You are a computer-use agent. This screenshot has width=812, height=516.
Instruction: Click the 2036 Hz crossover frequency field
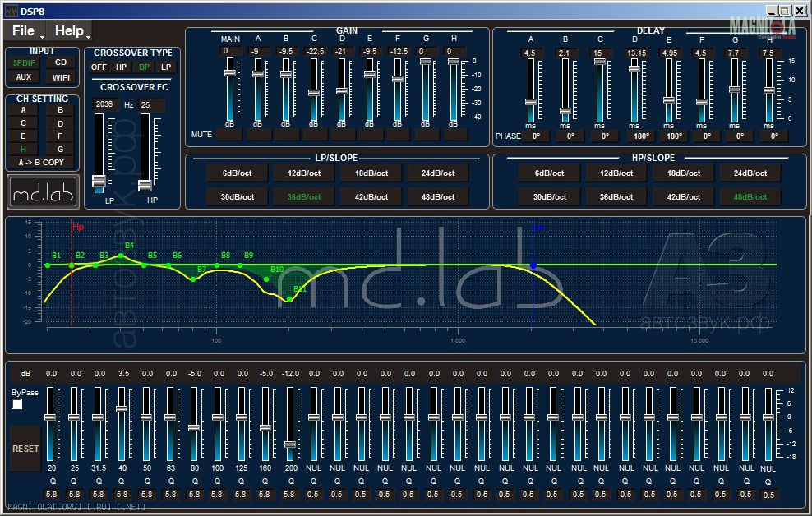[x=105, y=104]
